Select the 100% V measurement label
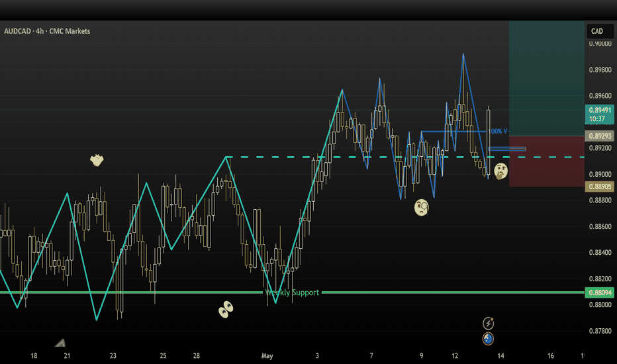 coord(497,131)
